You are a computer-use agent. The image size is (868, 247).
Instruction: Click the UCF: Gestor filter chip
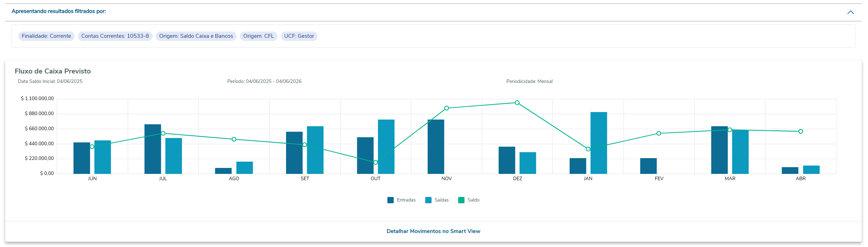point(299,36)
